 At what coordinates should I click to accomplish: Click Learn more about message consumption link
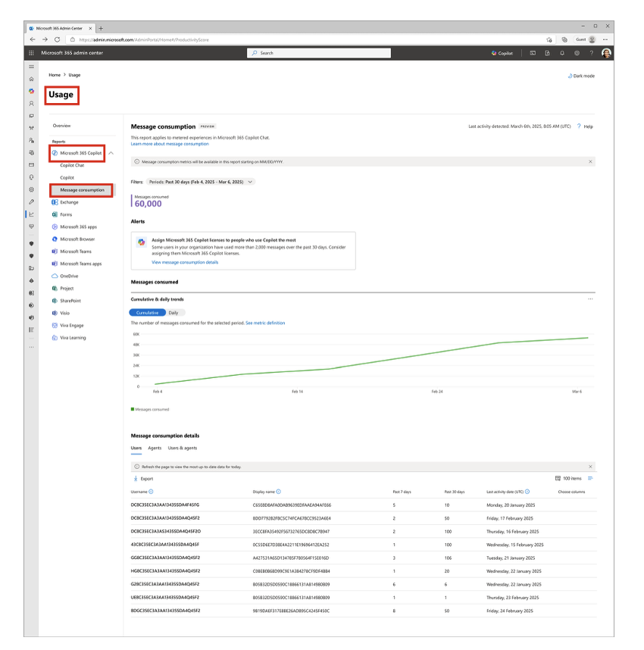coord(170,144)
